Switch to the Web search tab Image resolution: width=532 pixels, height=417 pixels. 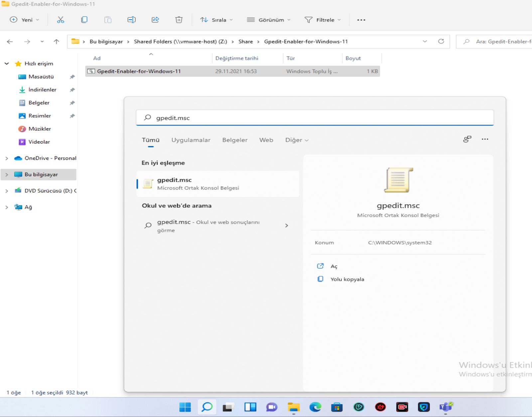pos(266,140)
